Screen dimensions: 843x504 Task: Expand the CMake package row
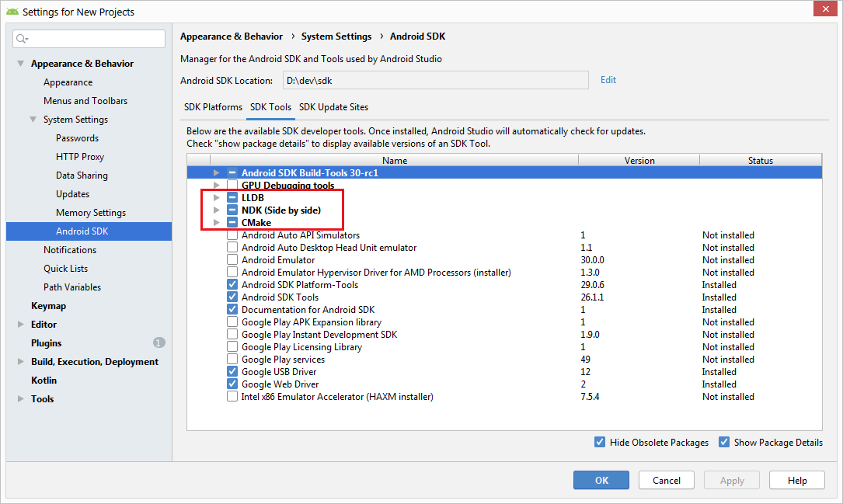click(216, 222)
